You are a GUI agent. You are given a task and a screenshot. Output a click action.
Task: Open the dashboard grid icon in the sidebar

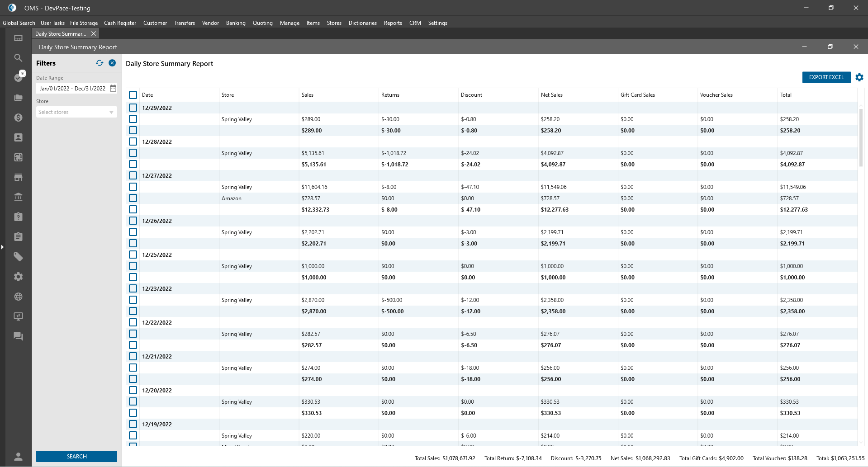18,38
